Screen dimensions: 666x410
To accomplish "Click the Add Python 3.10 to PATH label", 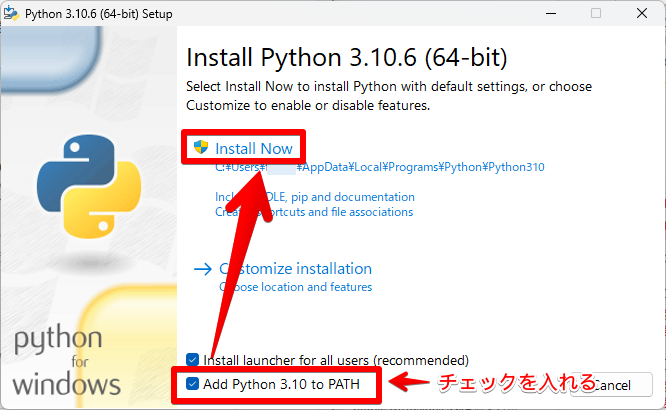I will [281, 384].
